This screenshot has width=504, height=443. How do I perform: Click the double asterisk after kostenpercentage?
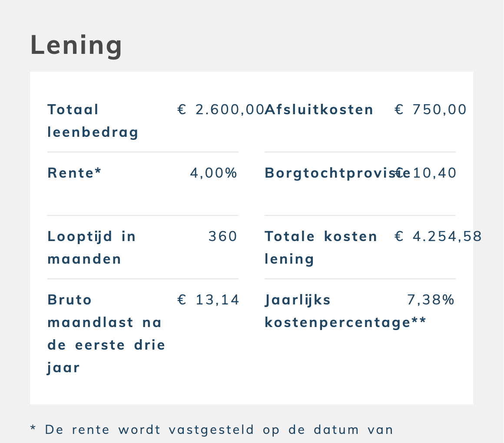click(x=419, y=321)
